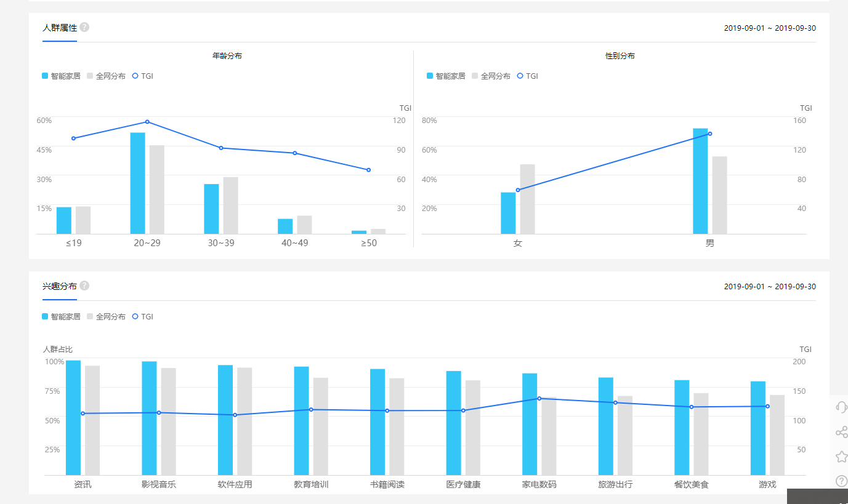The width and height of the screenshot is (848, 504).
Task: Click the date range in 兴趣分布 panel
Action: point(770,287)
